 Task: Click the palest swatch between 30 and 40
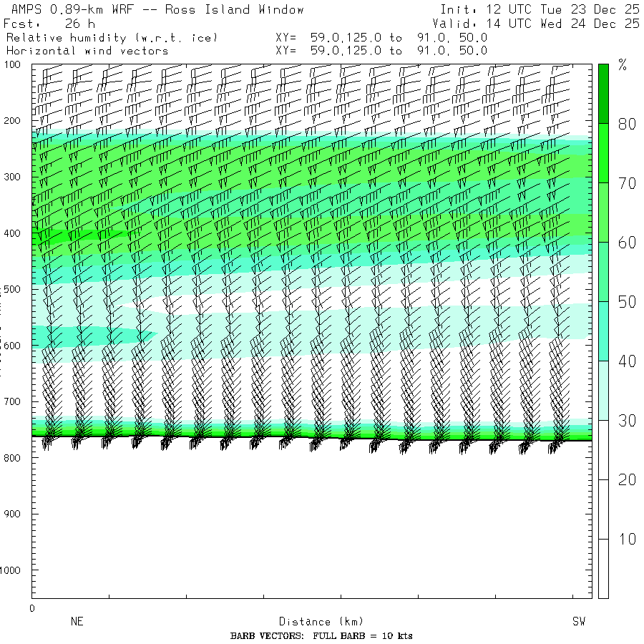coord(603,390)
